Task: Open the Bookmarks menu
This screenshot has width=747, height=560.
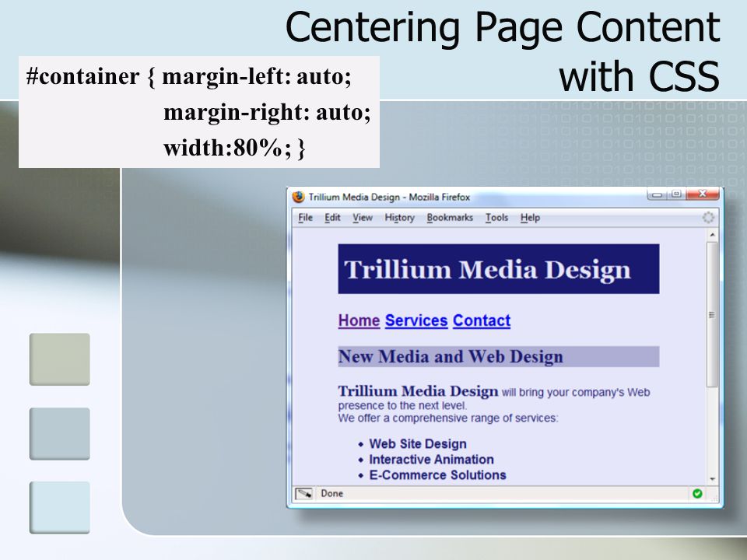Action: tap(450, 218)
